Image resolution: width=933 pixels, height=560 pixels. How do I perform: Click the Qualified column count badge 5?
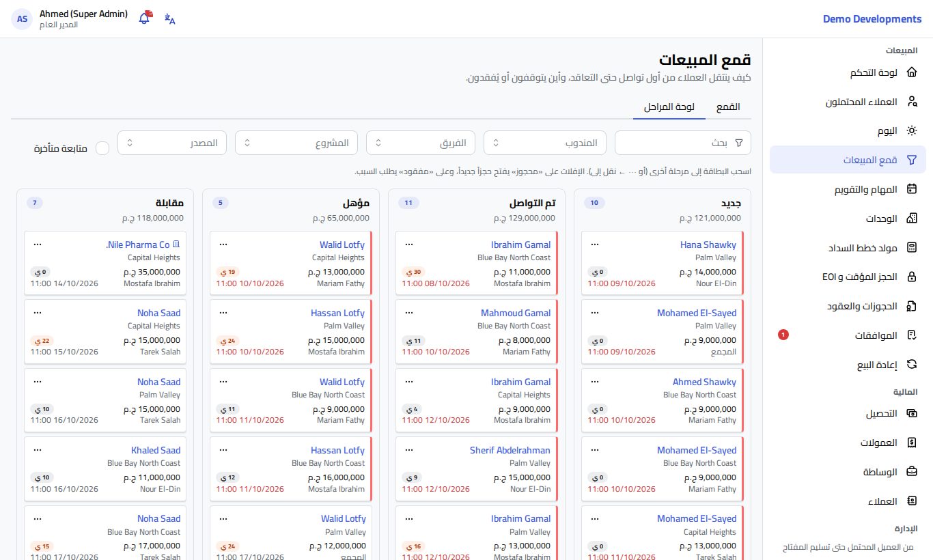point(221,203)
